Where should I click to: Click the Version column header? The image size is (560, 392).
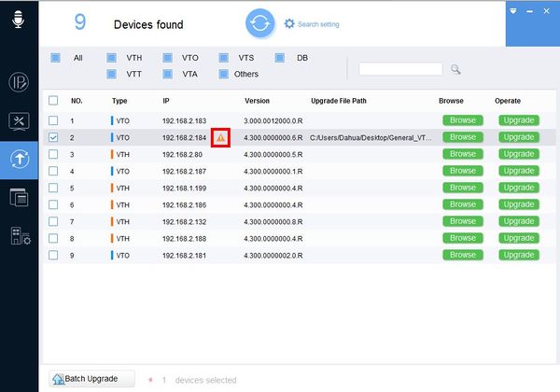(x=258, y=101)
